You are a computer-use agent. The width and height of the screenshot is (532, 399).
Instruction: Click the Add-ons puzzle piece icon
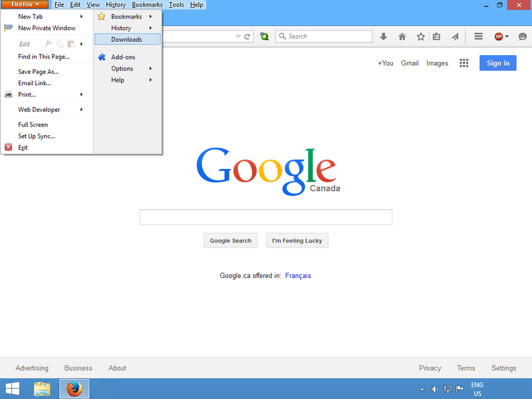coord(102,57)
